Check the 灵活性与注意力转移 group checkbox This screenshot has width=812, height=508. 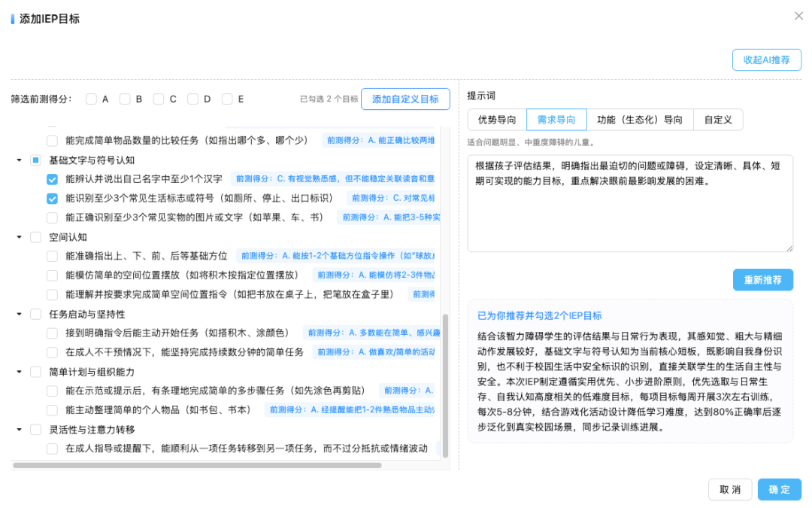tap(36, 429)
